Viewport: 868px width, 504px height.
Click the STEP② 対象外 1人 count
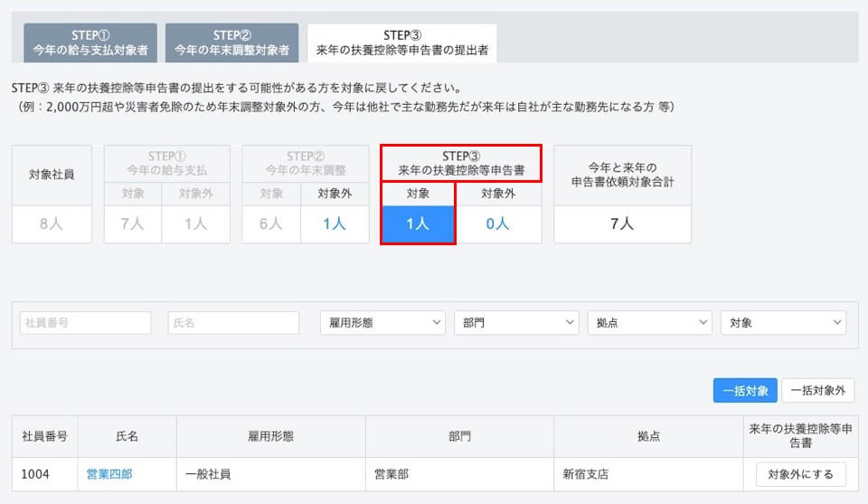coord(335,224)
